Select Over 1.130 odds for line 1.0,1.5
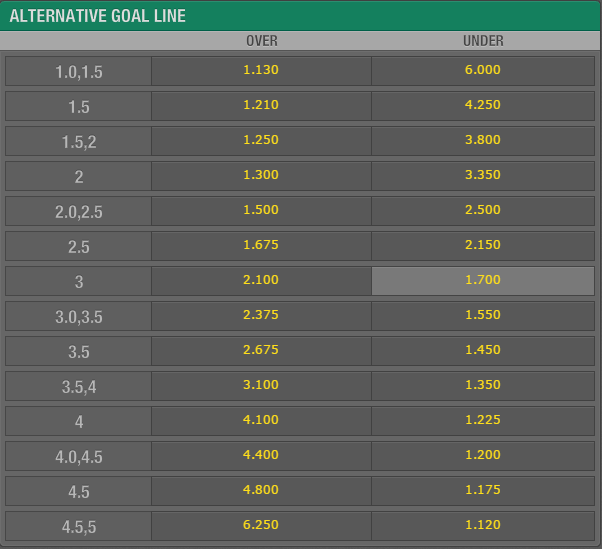Image resolution: width=602 pixels, height=549 pixels. tap(261, 71)
